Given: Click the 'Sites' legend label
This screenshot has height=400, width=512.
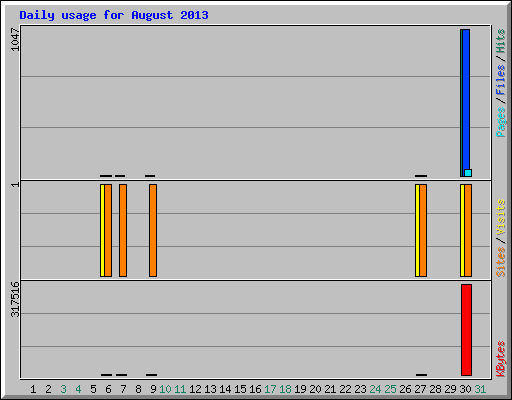Looking at the screenshot, I should click(x=500, y=262).
